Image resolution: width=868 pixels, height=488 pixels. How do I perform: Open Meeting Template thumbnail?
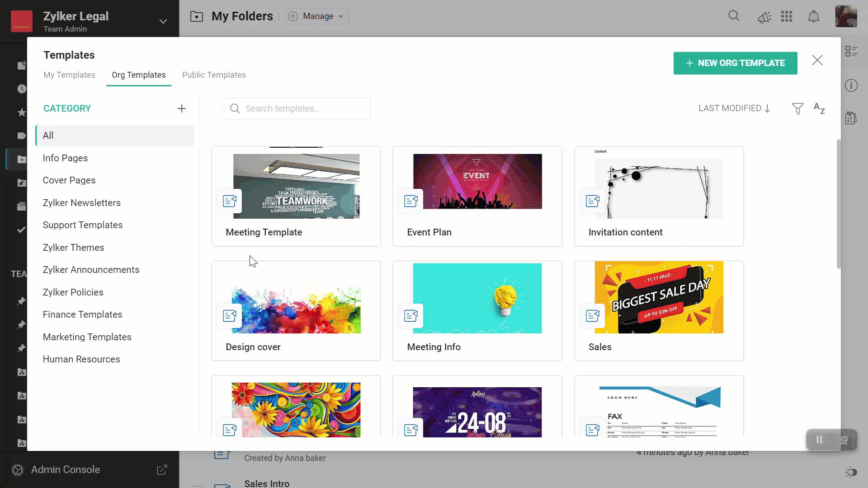point(297,186)
